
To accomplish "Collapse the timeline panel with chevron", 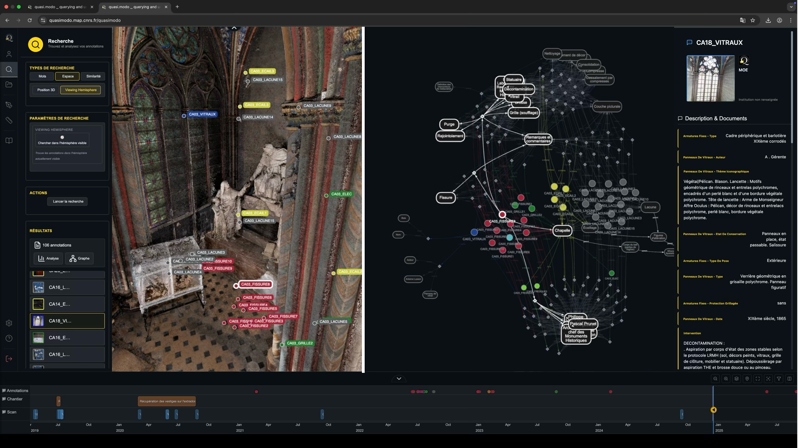I will (398, 379).
